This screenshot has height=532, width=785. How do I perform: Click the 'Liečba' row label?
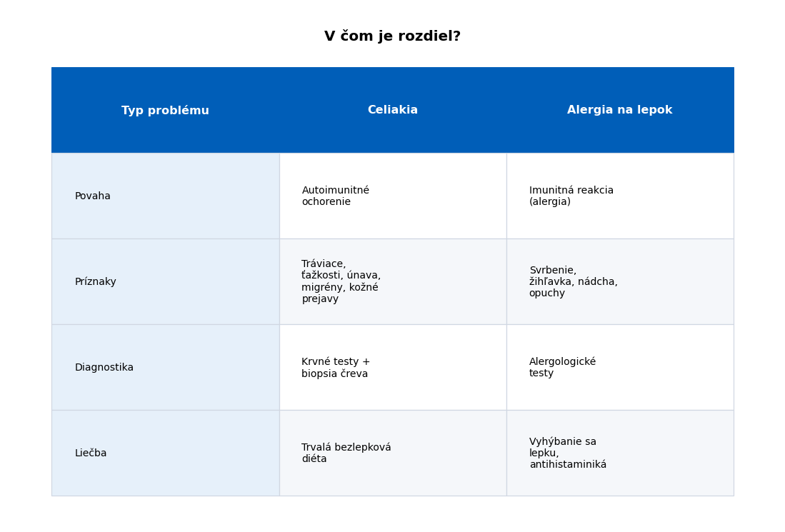(91, 453)
